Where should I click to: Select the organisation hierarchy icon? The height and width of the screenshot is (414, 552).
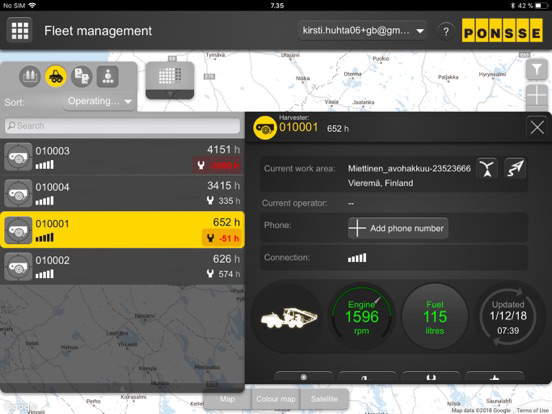coord(108,76)
